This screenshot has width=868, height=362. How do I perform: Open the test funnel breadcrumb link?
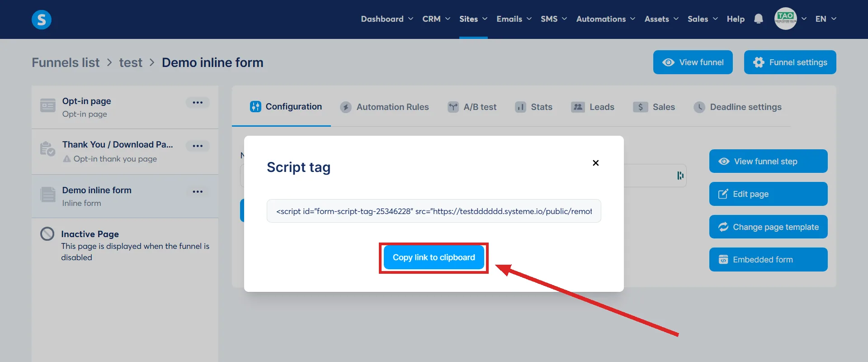pyautogui.click(x=131, y=62)
